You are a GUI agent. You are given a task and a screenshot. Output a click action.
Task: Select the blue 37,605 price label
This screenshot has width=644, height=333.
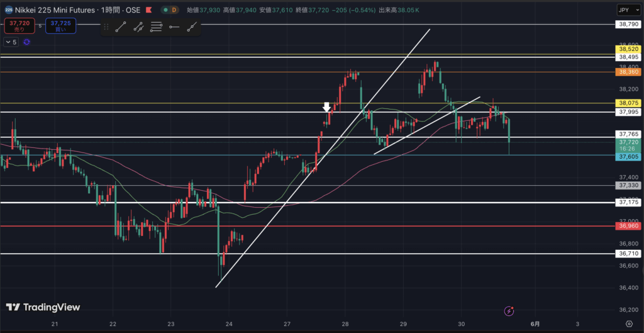[x=627, y=157]
